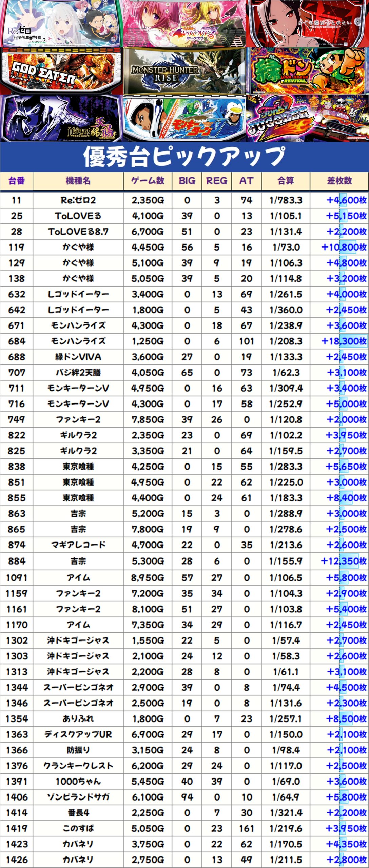Click the Funky Juggler 2 banner
This screenshot has height=868, width=369.
(308, 118)
